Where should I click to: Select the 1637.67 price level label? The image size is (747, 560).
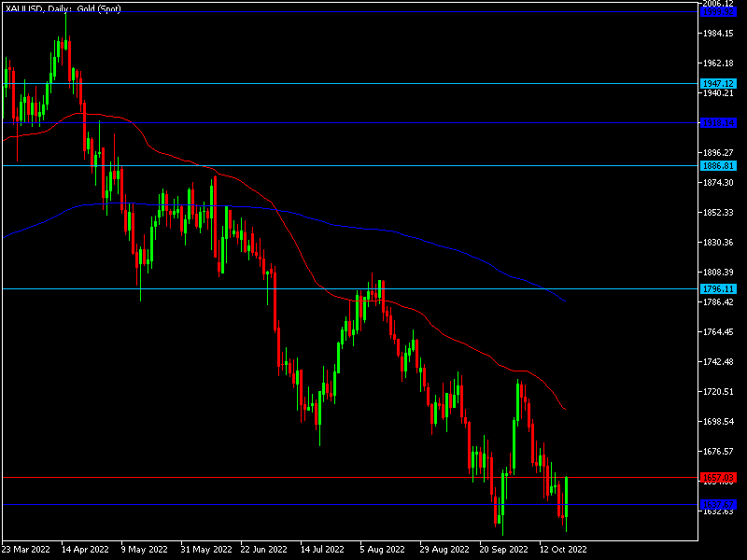coord(718,504)
